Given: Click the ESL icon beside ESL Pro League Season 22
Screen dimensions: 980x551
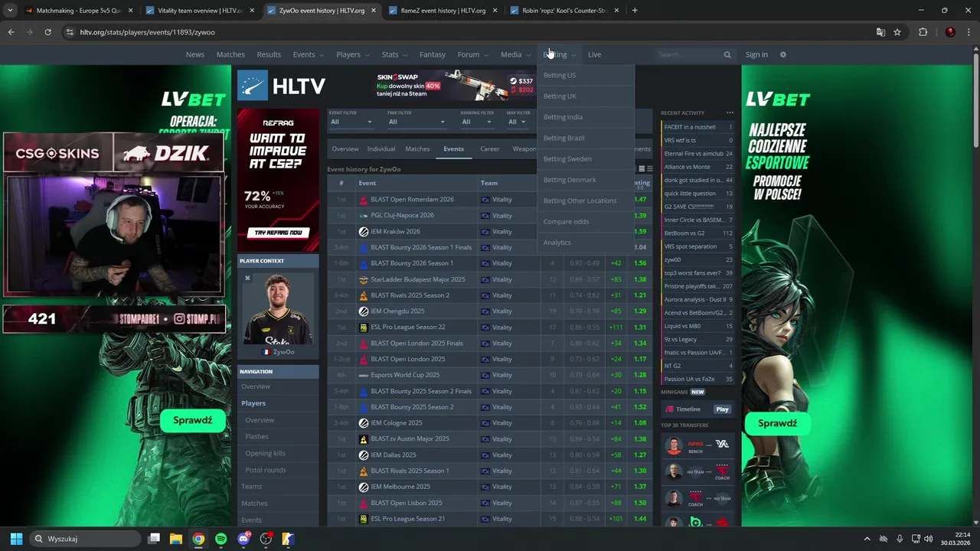Looking at the screenshot, I should coord(364,328).
